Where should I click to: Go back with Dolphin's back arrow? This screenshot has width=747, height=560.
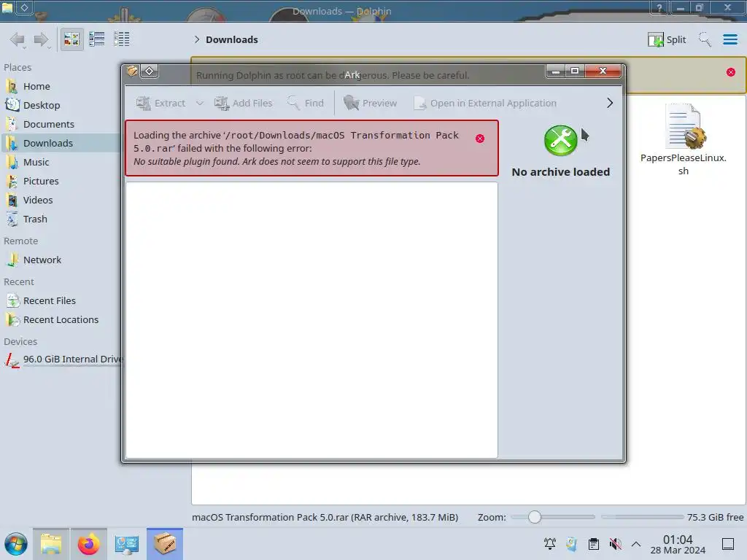[18, 39]
